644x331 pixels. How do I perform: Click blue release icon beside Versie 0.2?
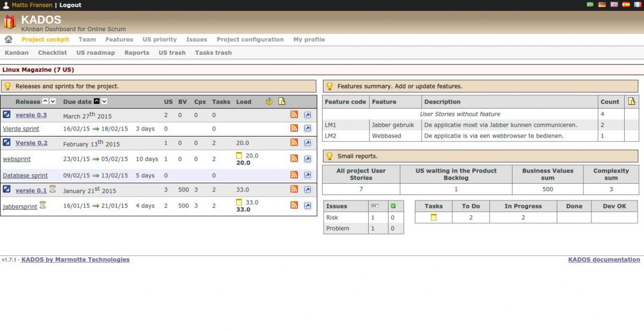coord(6,142)
